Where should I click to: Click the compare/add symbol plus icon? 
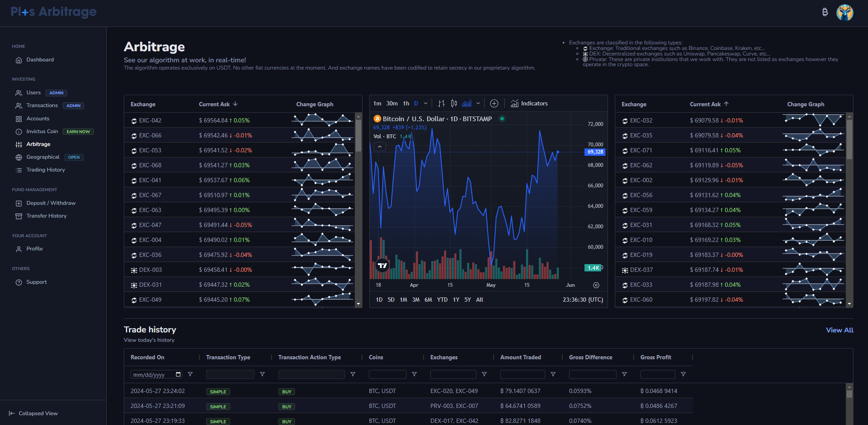click(494, 103)
